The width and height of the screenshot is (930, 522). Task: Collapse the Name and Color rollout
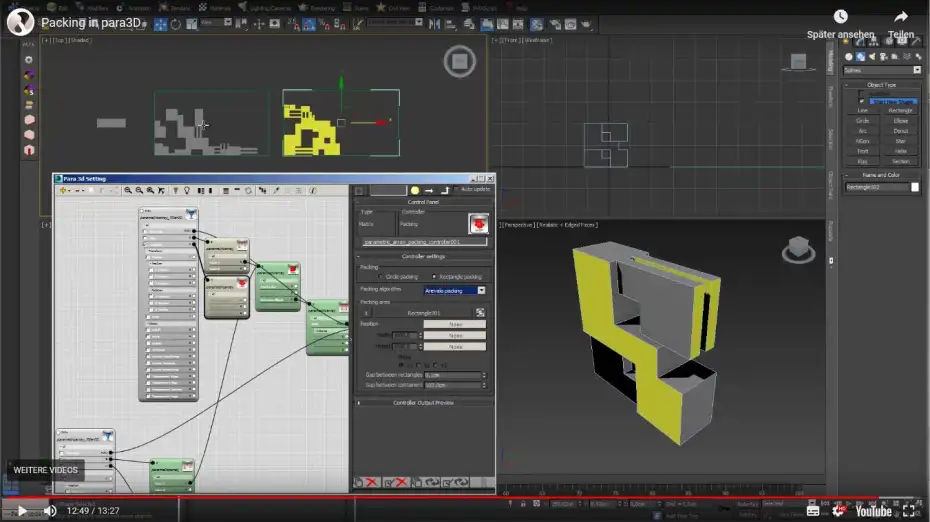click(882, 175)
